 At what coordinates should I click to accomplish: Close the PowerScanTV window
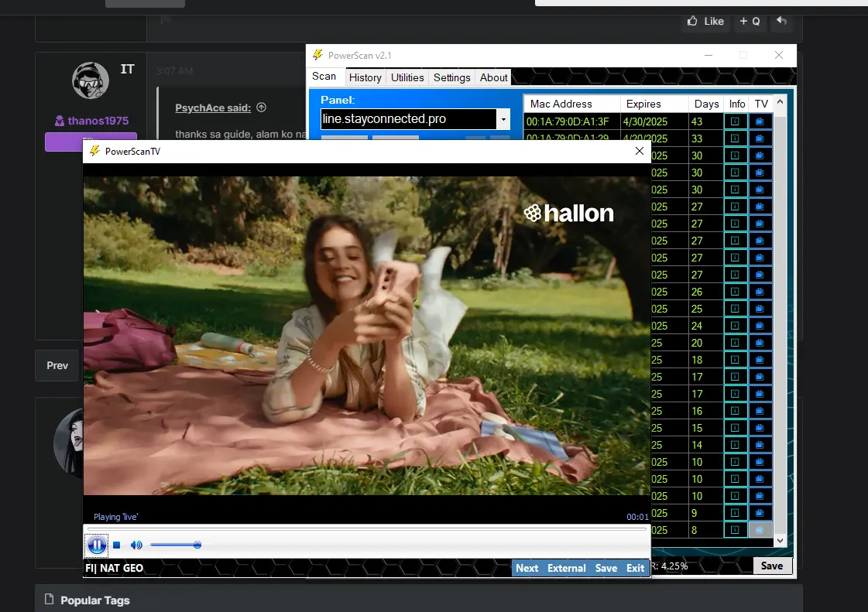point(640,151)
